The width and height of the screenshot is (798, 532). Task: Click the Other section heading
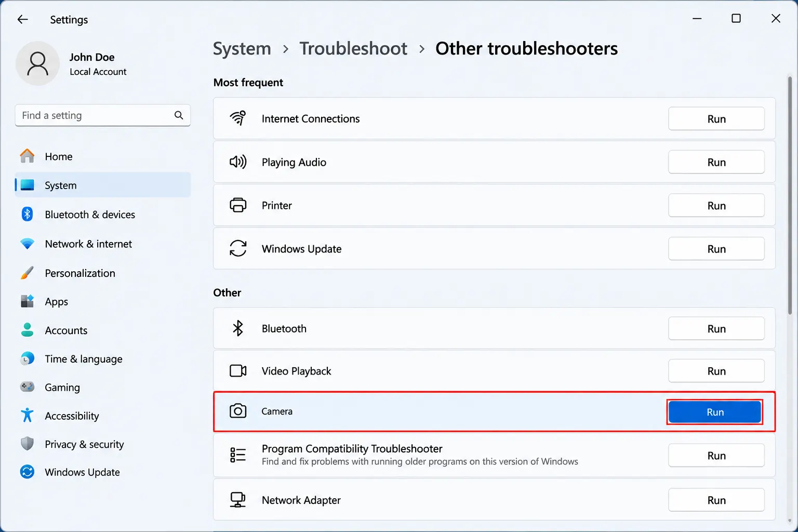click(227, 292)
